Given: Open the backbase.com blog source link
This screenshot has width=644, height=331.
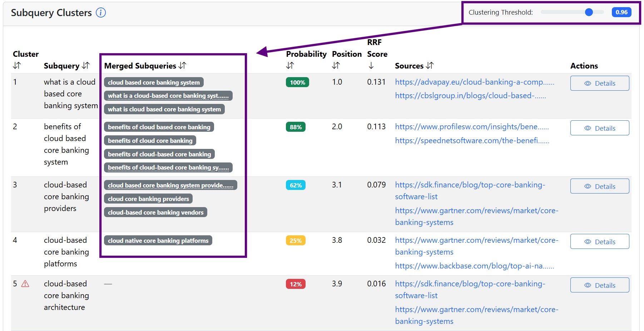Looking at the screenshot, I should 474,266.
